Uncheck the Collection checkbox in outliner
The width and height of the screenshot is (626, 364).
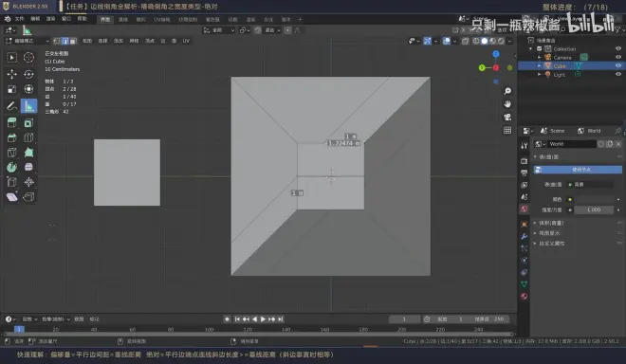540,48
